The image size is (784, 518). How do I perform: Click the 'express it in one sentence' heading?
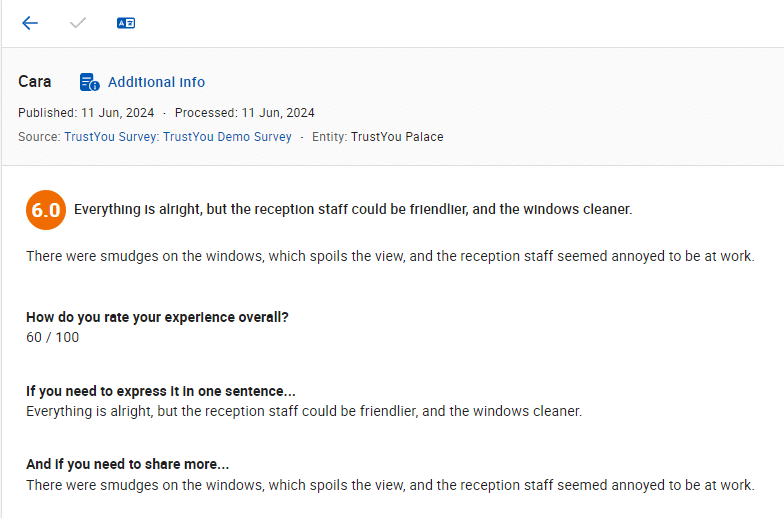pyautogui.click(x=160, y=391)
